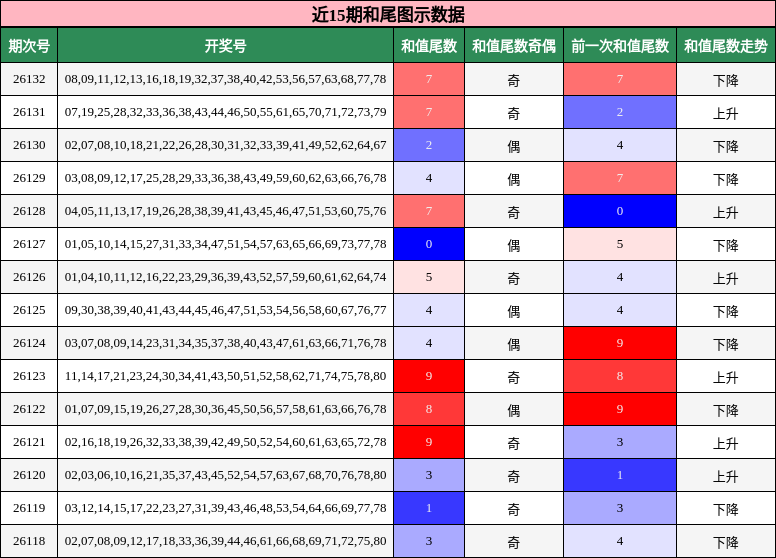This screenshot has height=558, width=776.
Task: Click issue number 26125
Action: point(29,310)
